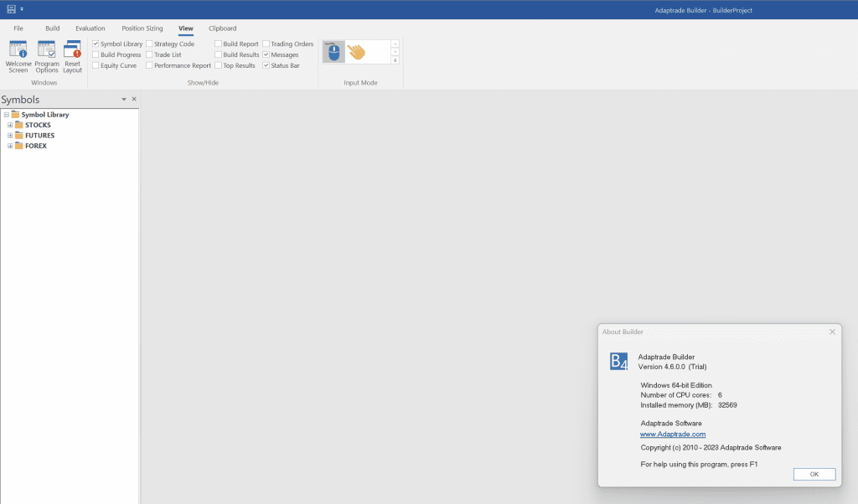Screen dimensions: 858x504
Task: Select touch input mode hand icon
Action: pyautogui.click(x=357, y=52)
